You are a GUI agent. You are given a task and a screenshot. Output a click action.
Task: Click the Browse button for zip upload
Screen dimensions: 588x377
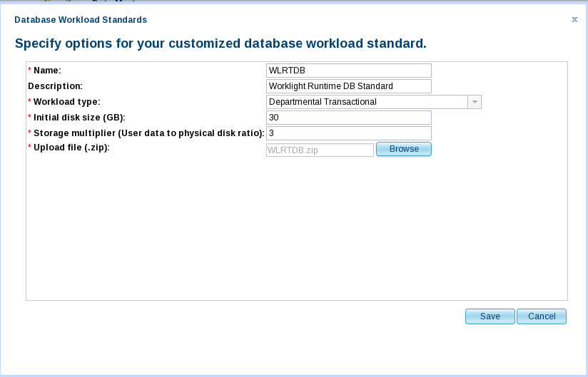pyautogui.click(x=404, y=149)
